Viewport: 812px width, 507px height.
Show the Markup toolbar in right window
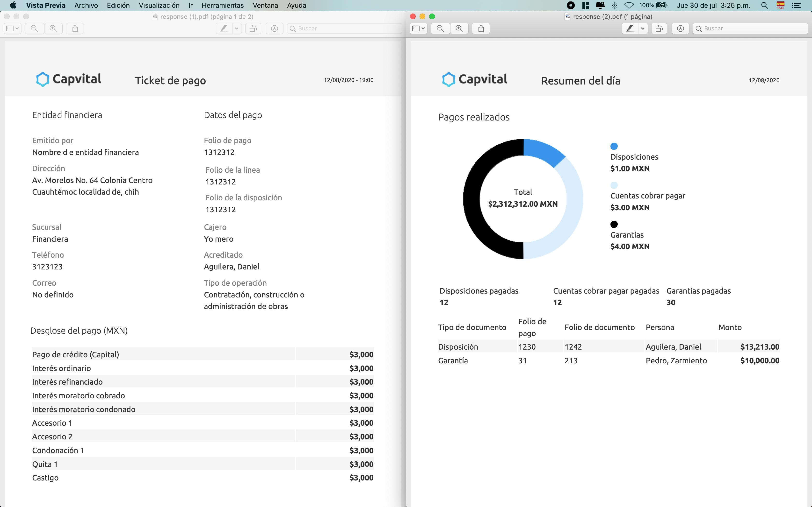point(680,28)
